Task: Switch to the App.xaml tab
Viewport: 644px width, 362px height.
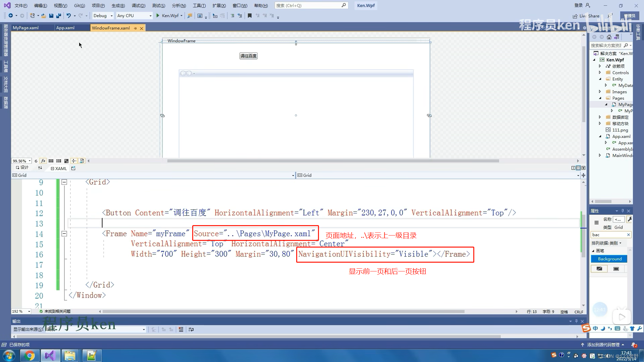Action: click(65, 28)
